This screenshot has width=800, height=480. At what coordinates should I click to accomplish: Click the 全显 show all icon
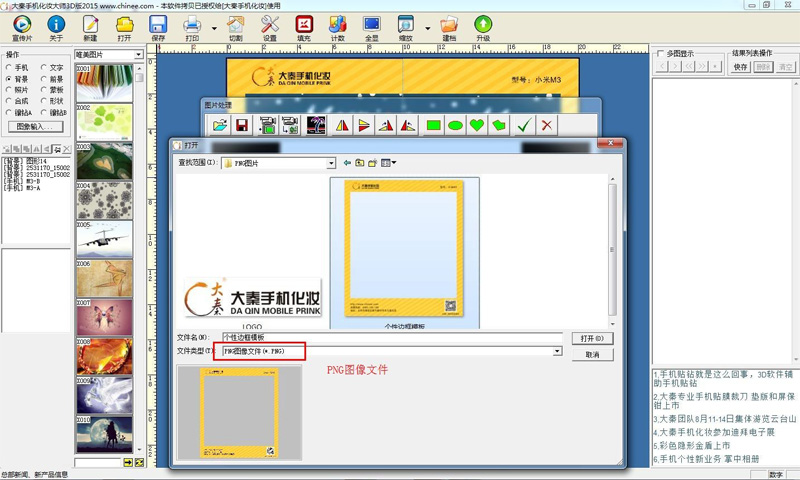(372, 24)
